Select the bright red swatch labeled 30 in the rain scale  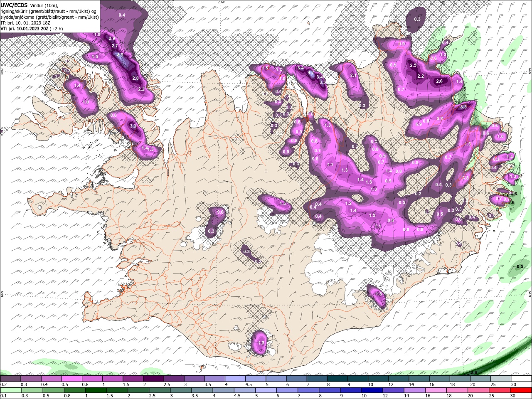click(x=521, y=390)
